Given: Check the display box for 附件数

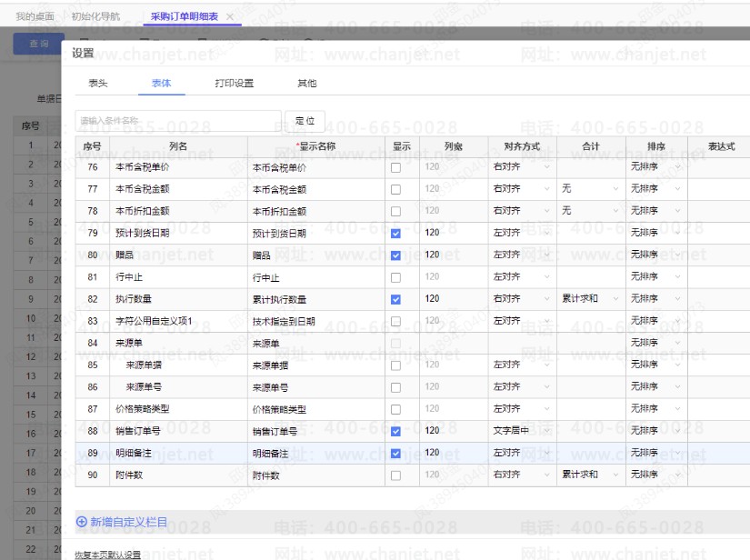Looking at the screenshot, I should (395, 475).
